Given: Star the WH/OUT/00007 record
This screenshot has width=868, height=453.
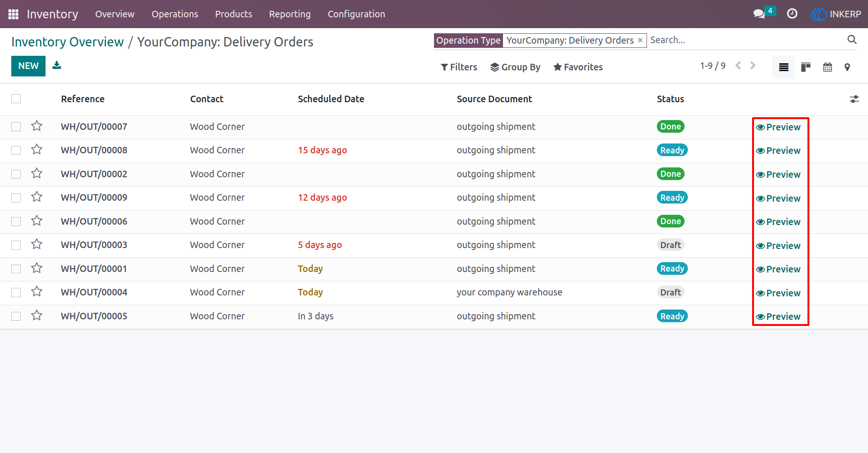Looking at the screenshot, I should (37, 126).
